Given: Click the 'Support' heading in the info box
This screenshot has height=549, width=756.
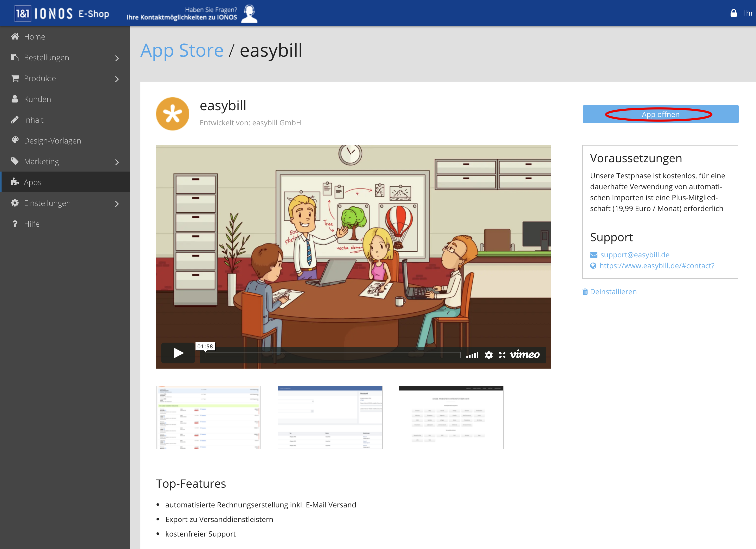Looking at the screenshot, I should click(611, 237).
